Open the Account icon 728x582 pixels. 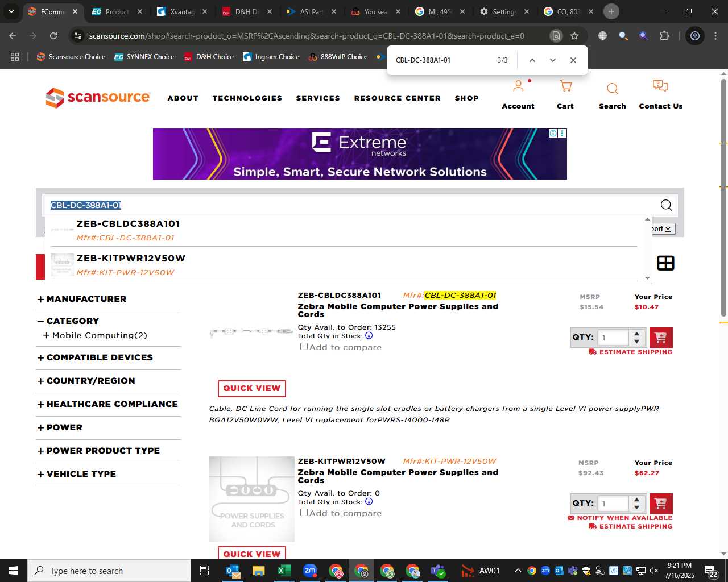(x=518, y=86)
